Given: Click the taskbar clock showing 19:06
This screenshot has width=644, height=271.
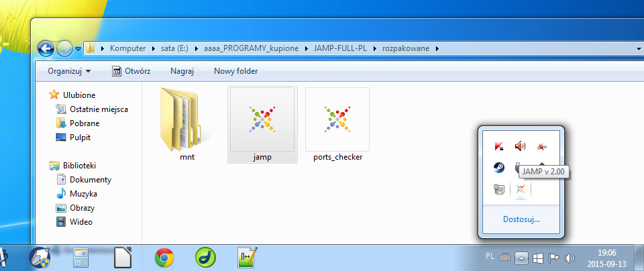Looking at the screenshot, I should (607, 258).
